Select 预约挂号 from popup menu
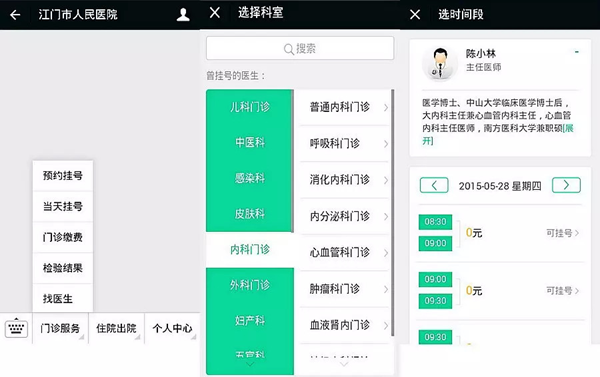Viewport: 600px width, 377px height. tap(63, 176)
